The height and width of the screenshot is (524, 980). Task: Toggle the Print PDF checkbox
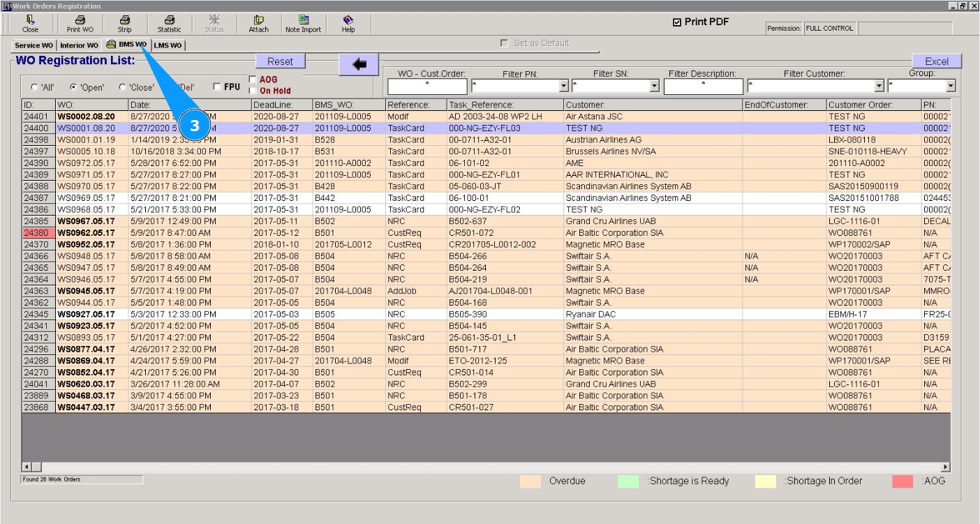pyautogui.click(x=676, y=22)
